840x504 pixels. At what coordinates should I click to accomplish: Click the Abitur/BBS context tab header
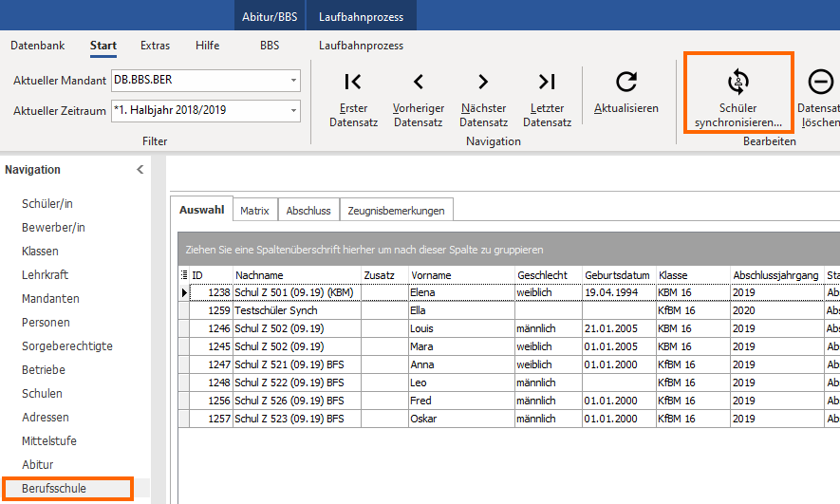click(270, 16)
